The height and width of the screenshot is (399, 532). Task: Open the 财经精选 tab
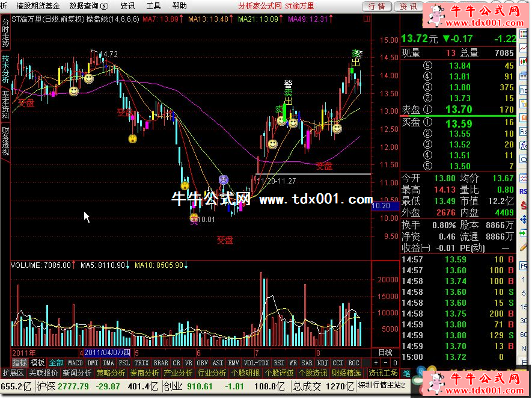[346, 374]
